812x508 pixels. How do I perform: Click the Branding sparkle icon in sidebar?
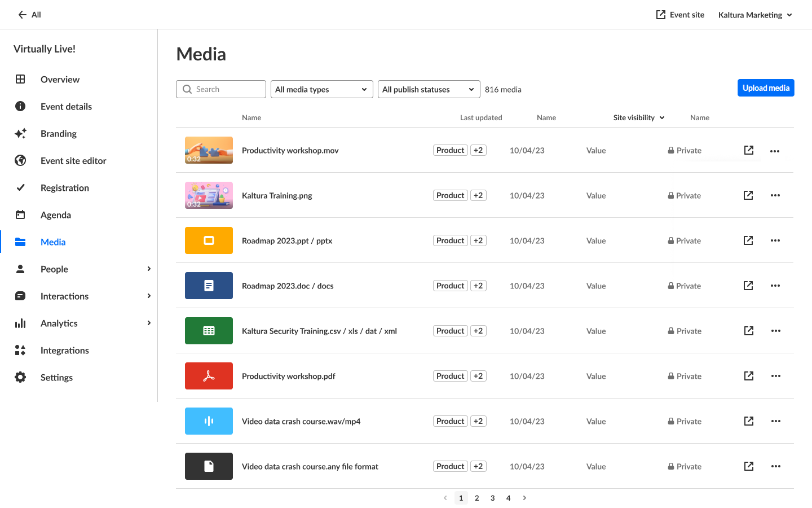tap(20, 134)
